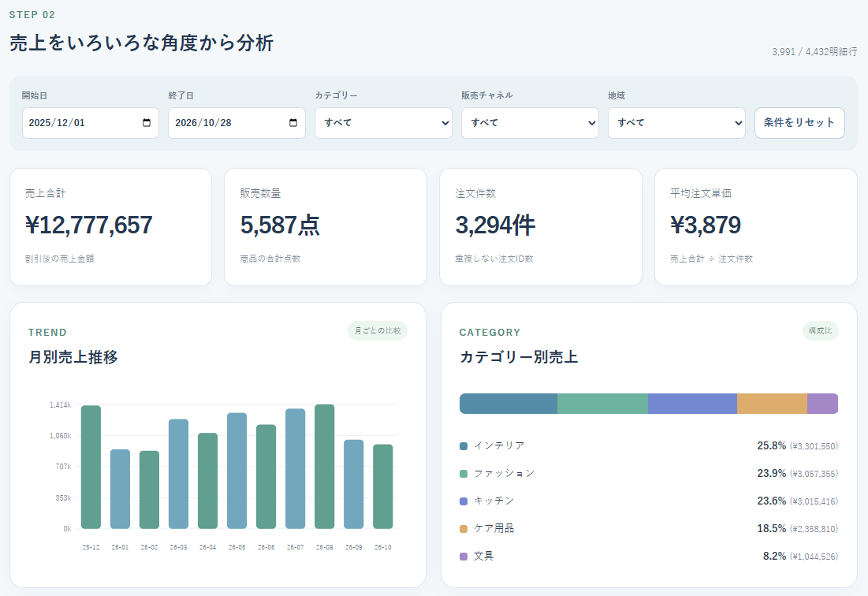Click the 売上をいろいろな角度から分析 heading
Viewport: 868px width, 596px height.
142,43
